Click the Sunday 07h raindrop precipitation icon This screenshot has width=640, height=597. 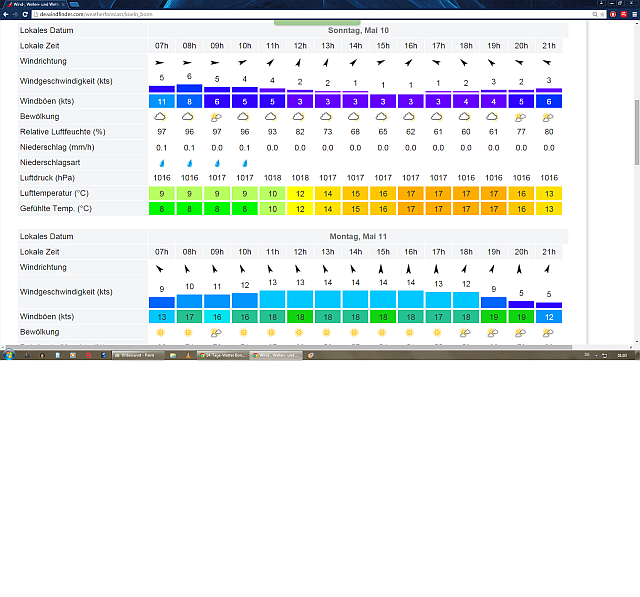[162, 162]
